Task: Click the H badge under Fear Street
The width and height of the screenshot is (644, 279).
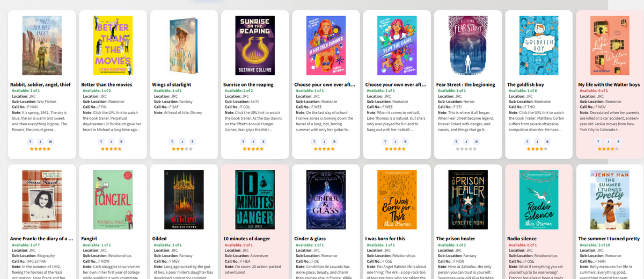Action: 477,141
